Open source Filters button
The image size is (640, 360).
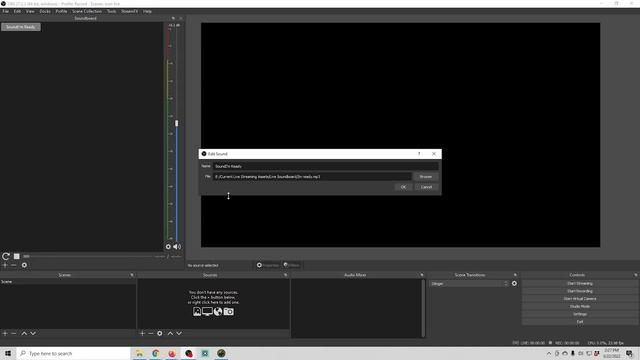pyautogui.click(x=292, y=265)
